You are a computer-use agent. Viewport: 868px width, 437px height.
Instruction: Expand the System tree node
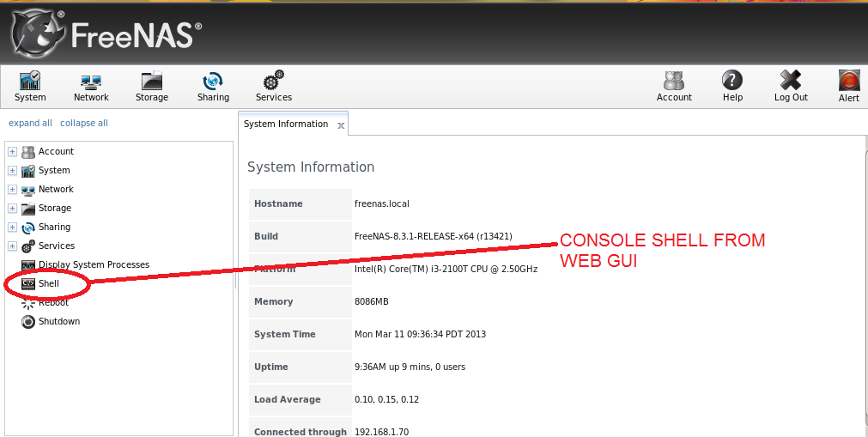(12, 170)
